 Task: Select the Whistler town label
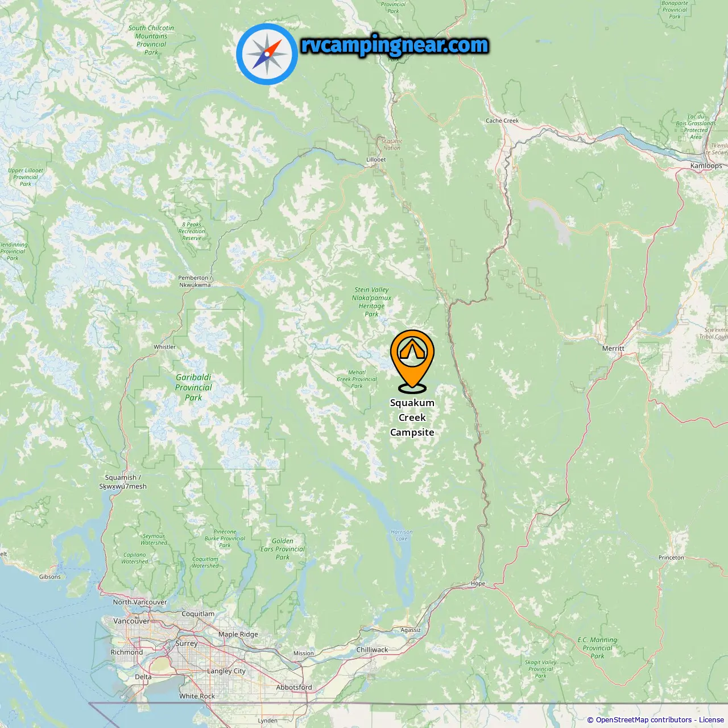point(164,347)
